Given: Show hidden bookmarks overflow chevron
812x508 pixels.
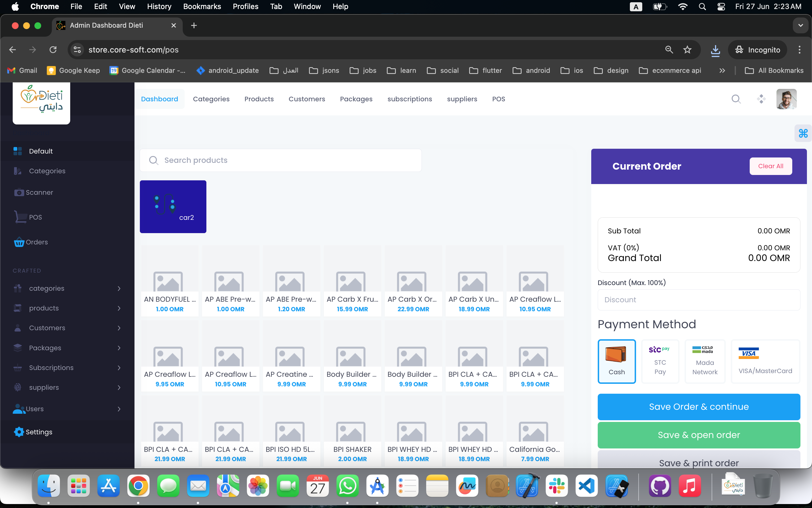Looking at the screenshot, I should 722,71.
